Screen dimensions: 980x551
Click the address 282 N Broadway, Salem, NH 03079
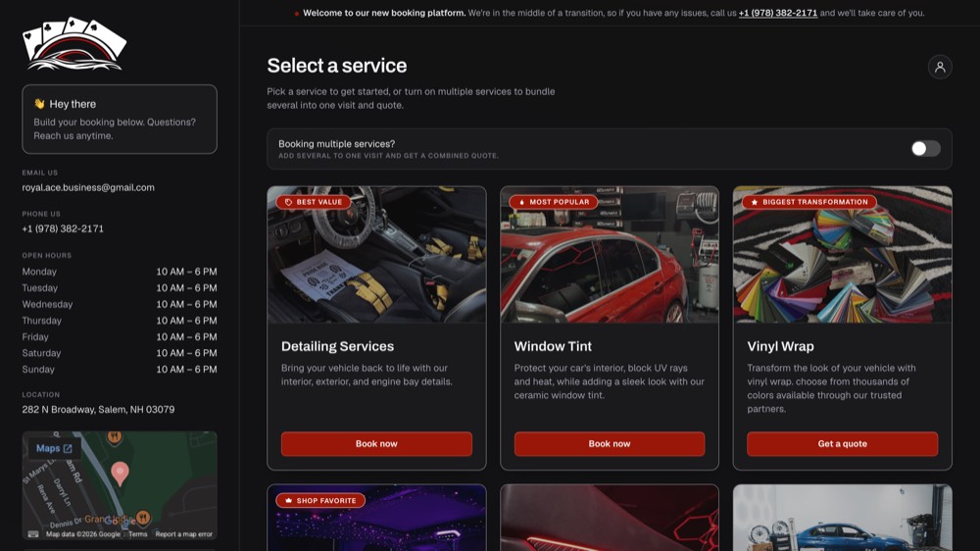click(x=98, y=409)
